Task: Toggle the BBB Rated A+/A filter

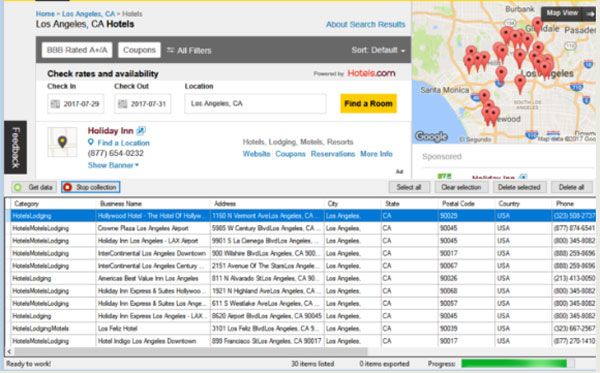Action: pos(77,50)
